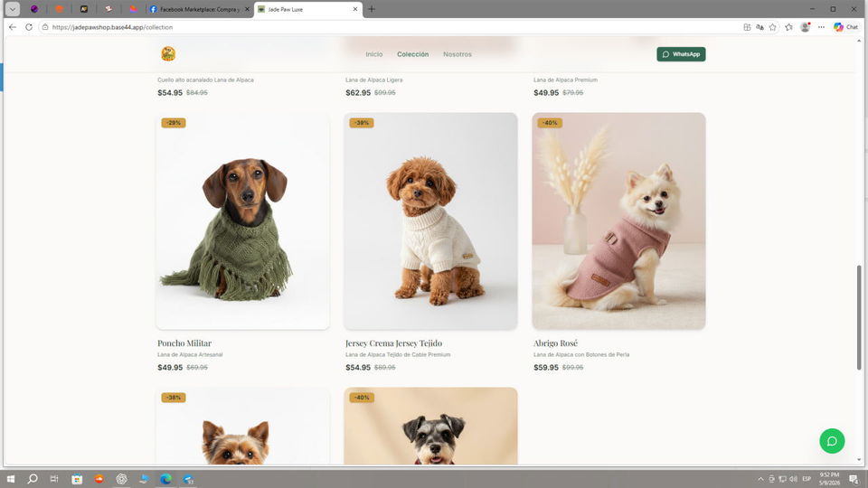Go back using the browser back arrow

tap(12, 27)
